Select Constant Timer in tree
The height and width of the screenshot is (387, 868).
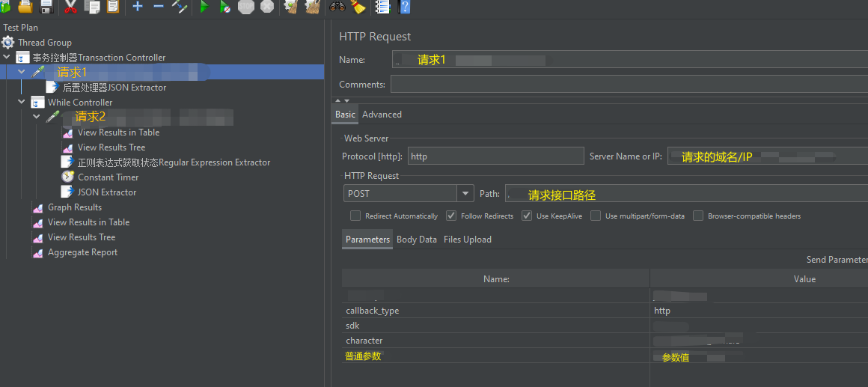point(109,177)
